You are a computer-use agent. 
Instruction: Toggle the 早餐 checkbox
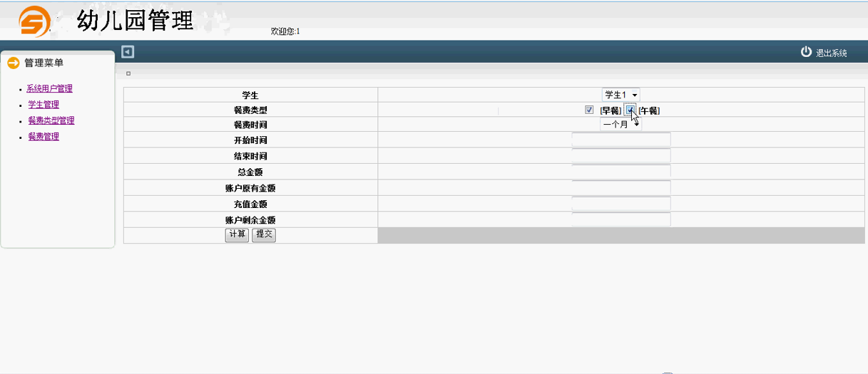click(x=589, y=110)
